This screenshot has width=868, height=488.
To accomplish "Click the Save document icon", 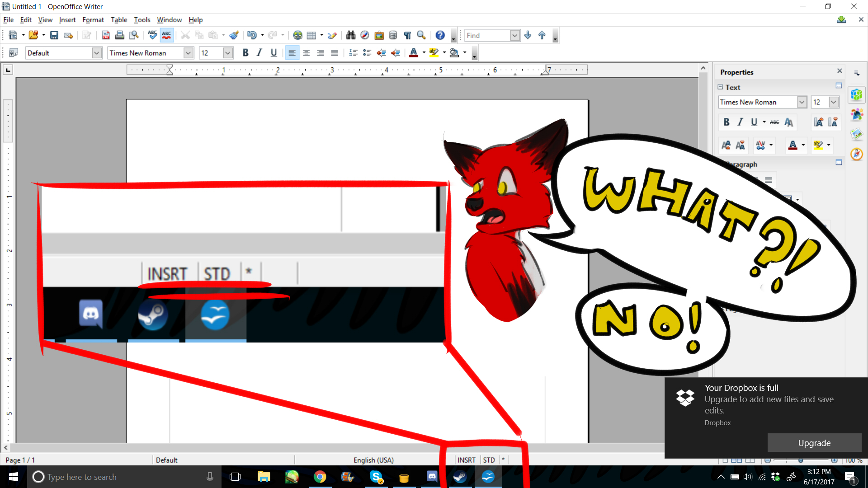I will 54,35.
